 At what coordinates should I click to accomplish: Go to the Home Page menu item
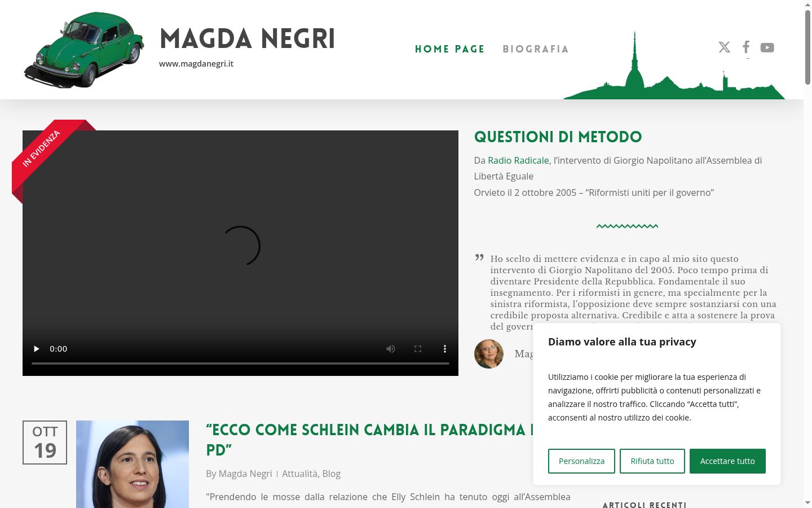pyautogui.click(x=450, y=49)
